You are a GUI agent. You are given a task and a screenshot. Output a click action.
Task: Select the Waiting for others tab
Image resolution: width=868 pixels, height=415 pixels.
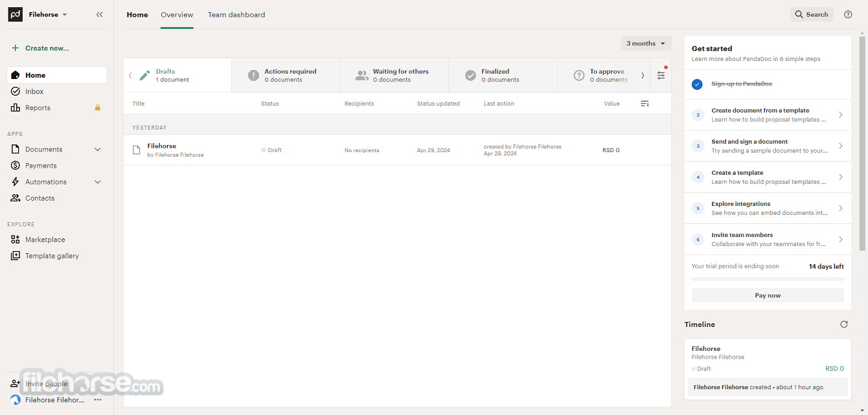point(394,75)
